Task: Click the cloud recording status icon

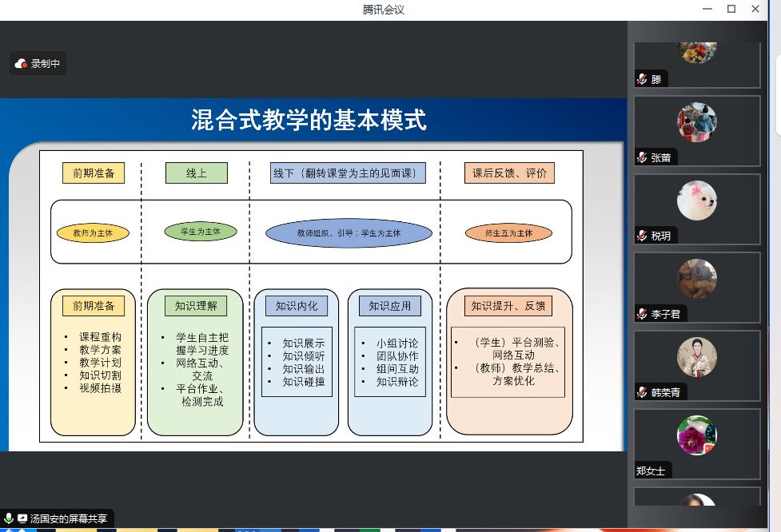Action: pyautogui.click(x=22, y=64)
